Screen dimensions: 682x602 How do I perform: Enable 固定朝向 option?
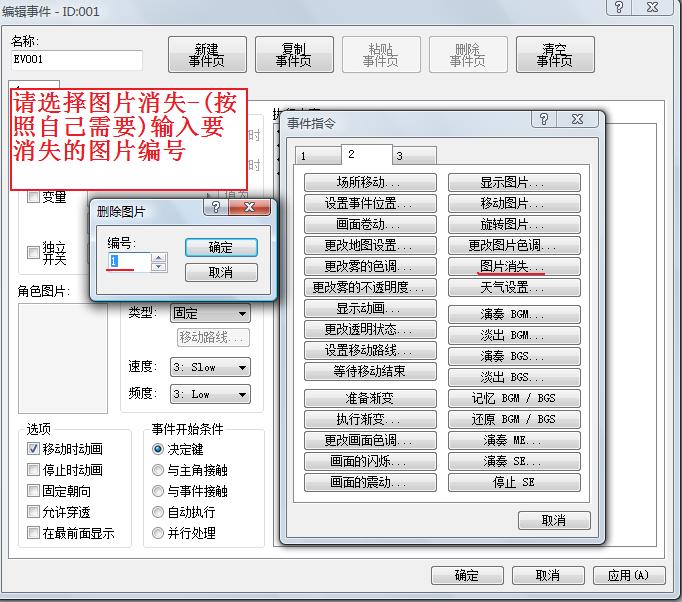click(x=33, y=491)
